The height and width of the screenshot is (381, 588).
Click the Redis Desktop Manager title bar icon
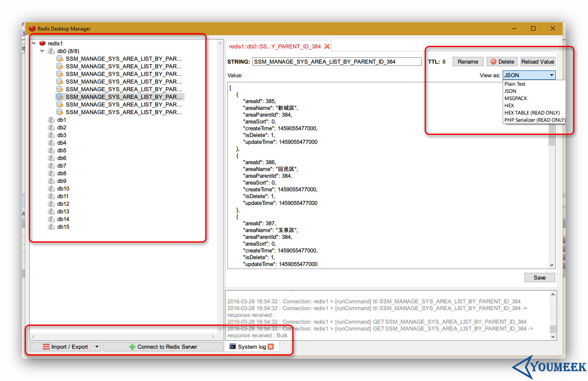pos(32,28)
